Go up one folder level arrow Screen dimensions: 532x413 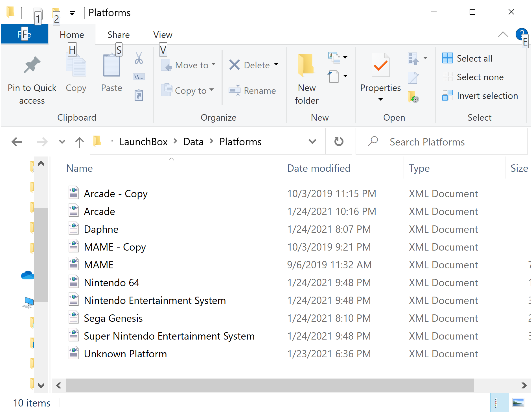pos(80,142)
